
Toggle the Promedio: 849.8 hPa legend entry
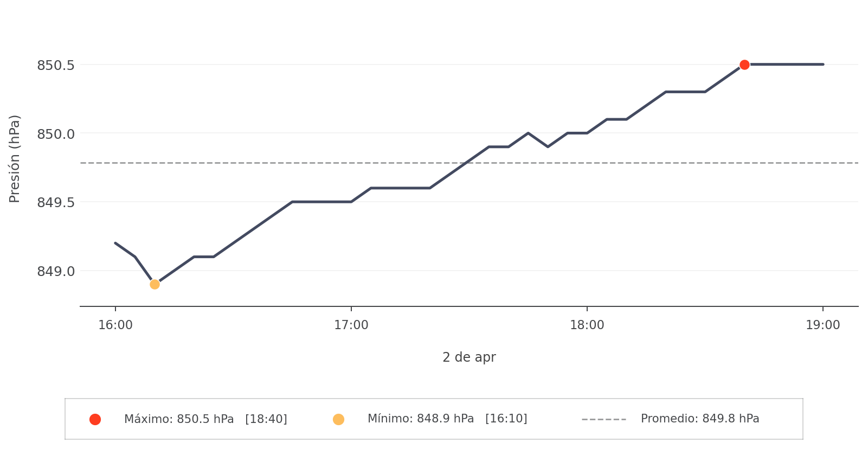pos(699,419)
